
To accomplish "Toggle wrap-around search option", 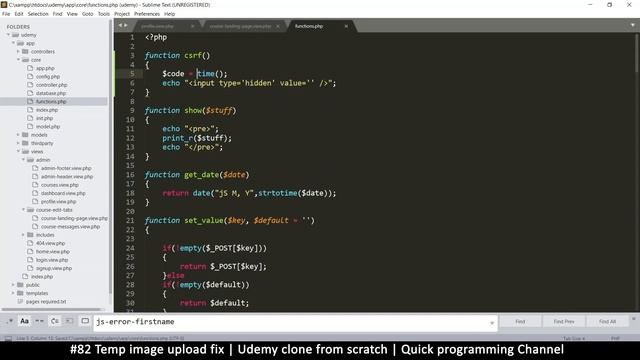I will 54,321.
